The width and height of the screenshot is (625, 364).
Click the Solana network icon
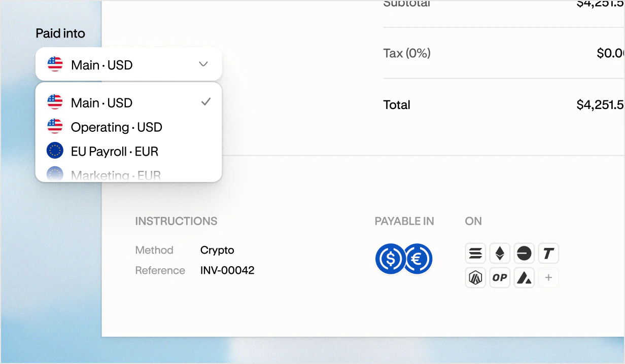pyautogui.click(x=475, y=253)
